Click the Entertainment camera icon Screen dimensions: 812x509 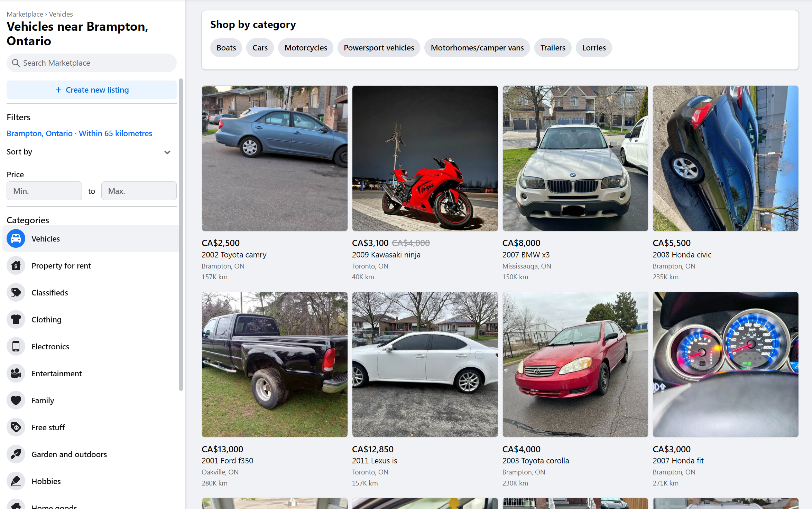(16, 373)
